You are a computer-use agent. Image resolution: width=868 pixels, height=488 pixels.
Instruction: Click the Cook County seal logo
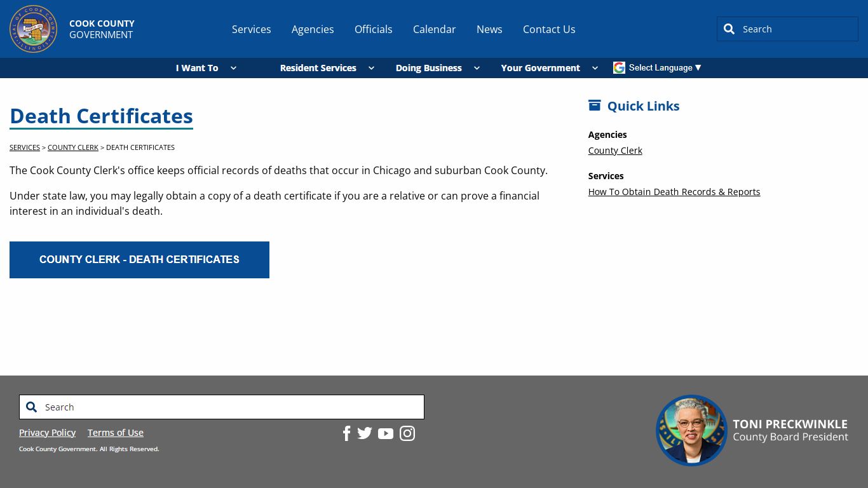[33, 29]
